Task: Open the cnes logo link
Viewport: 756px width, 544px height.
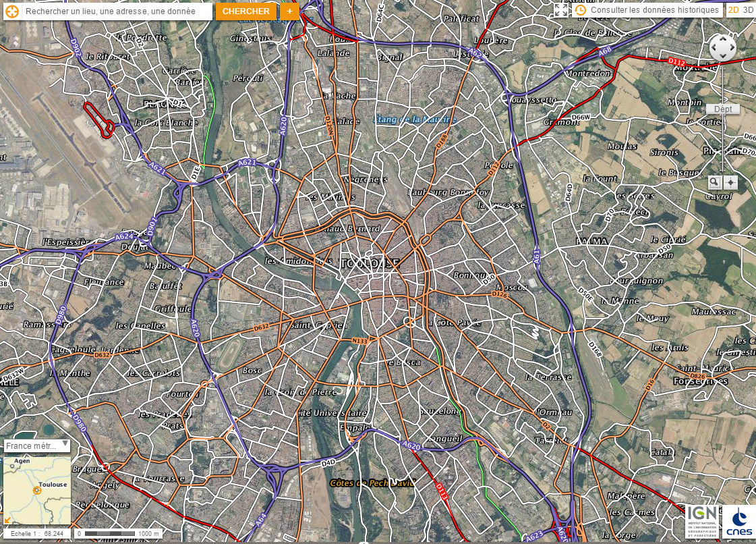Action: point(739,521)
